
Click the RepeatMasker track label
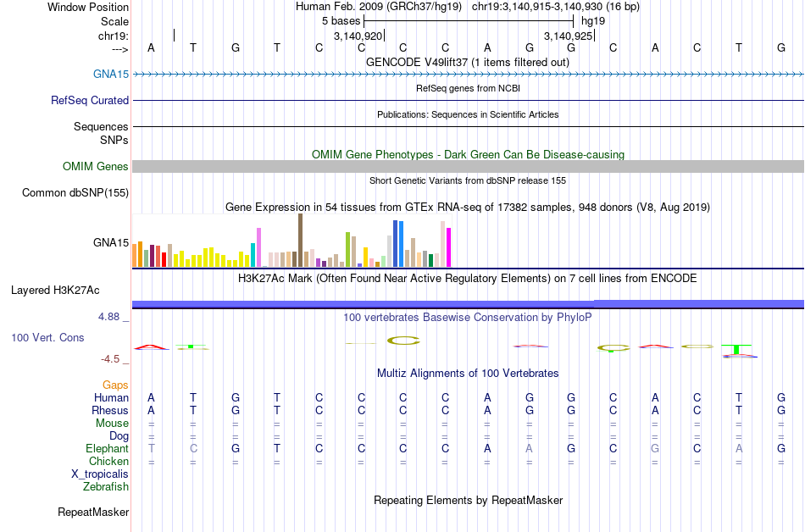[x=93, y=512]
